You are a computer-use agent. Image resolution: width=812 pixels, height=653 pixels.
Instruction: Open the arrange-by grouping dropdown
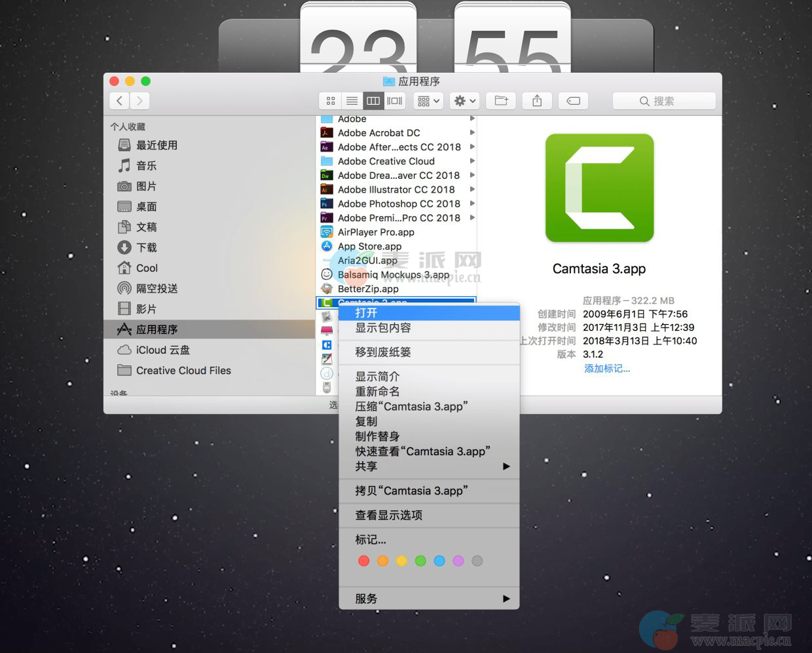429,101
